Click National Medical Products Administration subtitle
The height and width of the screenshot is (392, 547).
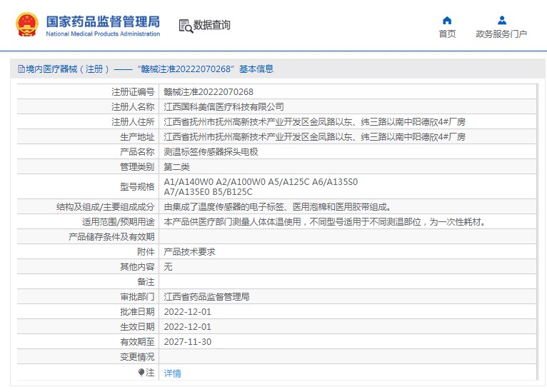pyautogui.click(x=103, y=34)
